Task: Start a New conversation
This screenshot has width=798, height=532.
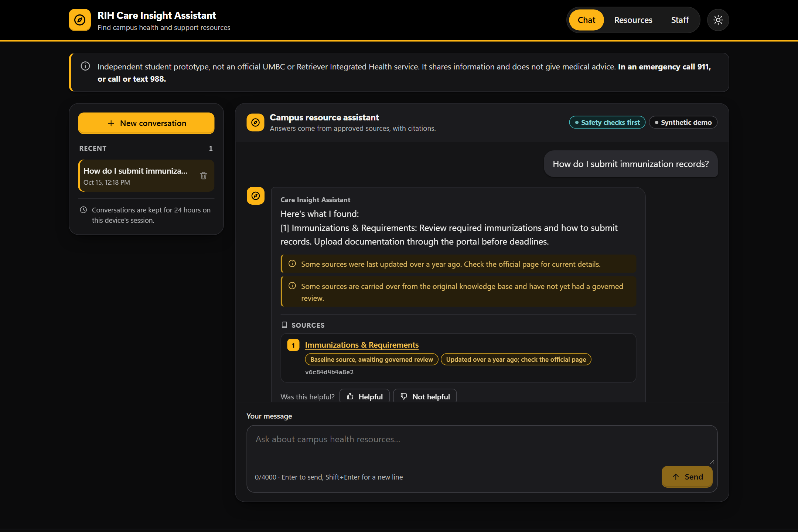Action: click(146, 123)
